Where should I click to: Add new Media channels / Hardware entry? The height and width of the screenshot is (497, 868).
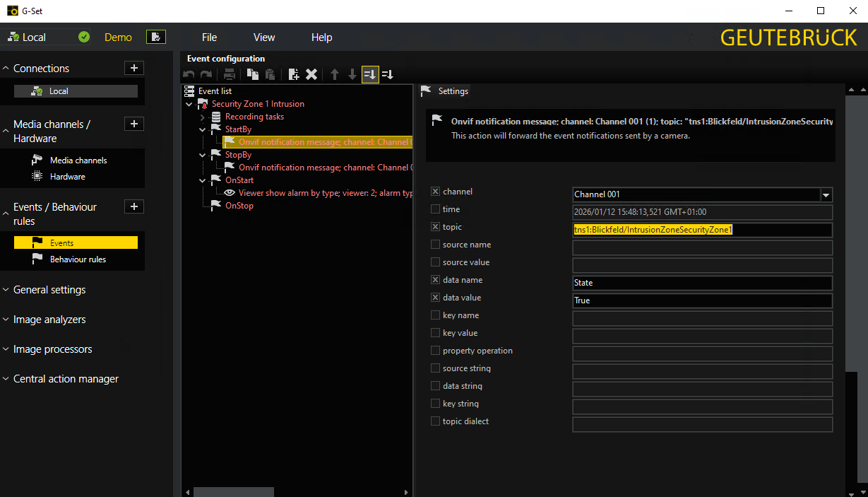(x=134, y=124)
